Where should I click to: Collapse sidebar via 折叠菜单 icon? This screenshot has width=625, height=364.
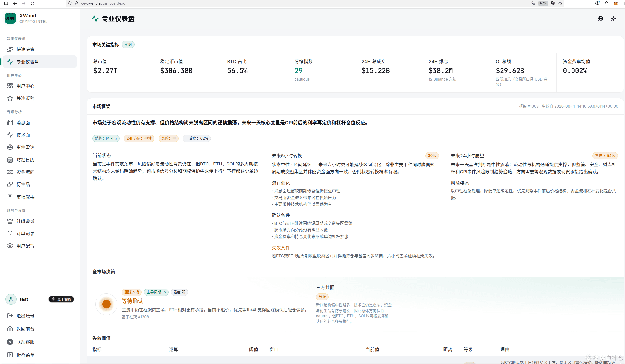(x=10, y=355)
